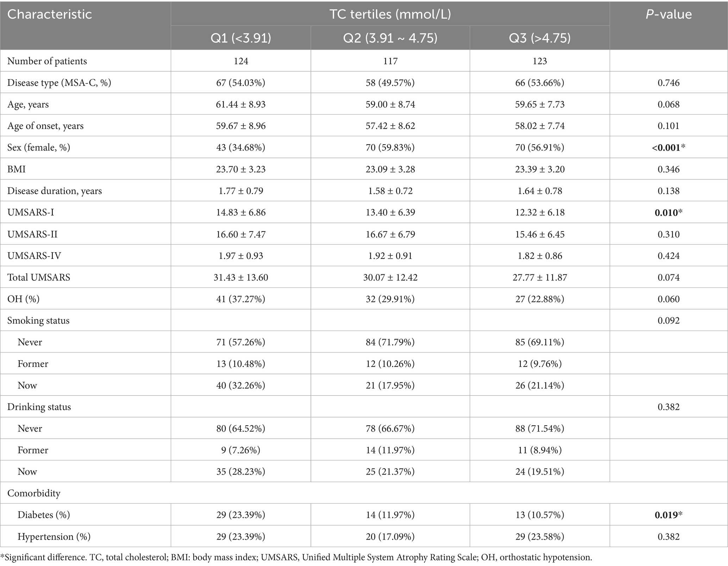Select the Q1 (<3.91) subheader
The width and height of the screenshot is (728, 566).
pos(241,38)
